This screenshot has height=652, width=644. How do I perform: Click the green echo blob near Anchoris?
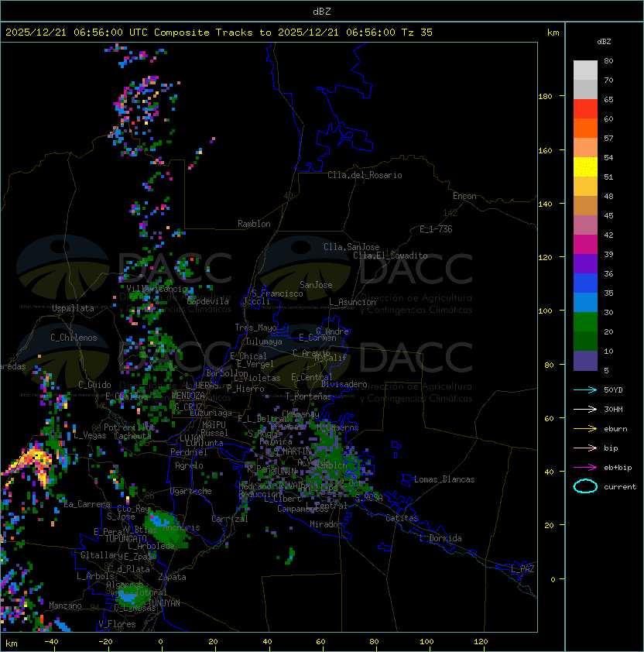165,529
